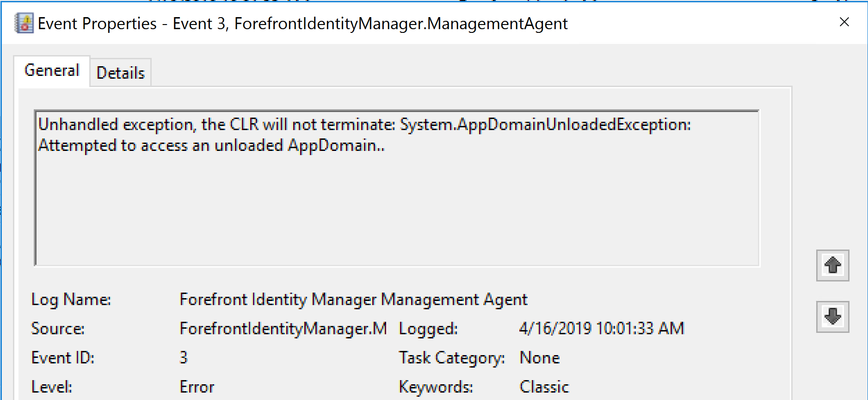The height and width of the screenshot is (400, 868).
Task: Click the Task Category value None
Action: [540, 358]
